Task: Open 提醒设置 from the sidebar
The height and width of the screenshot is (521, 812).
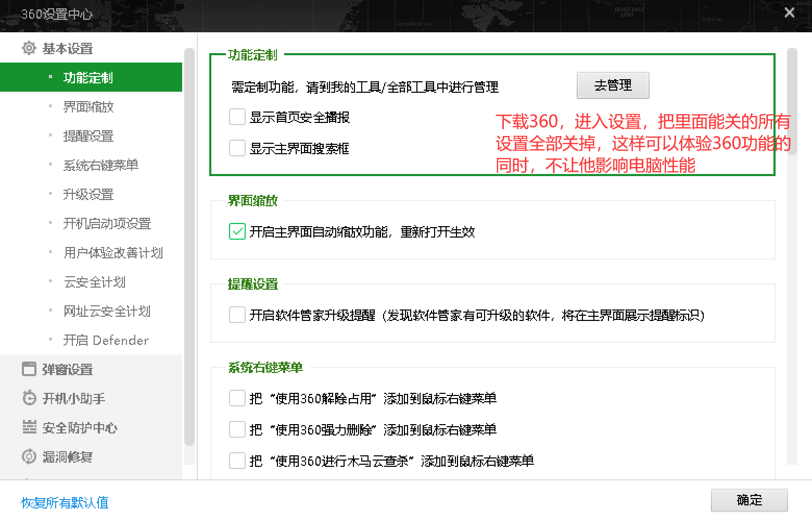Action: pos(88,136)
